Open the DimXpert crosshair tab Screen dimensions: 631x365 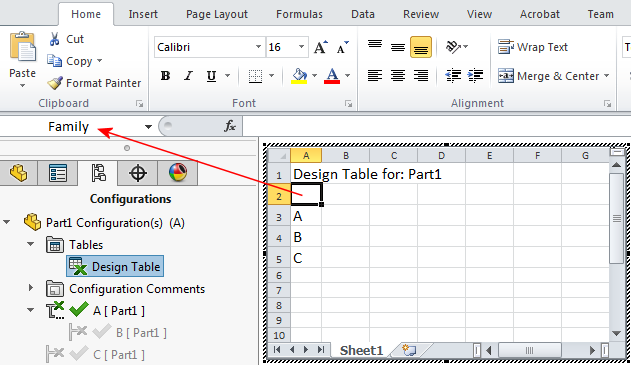[138, 173]
